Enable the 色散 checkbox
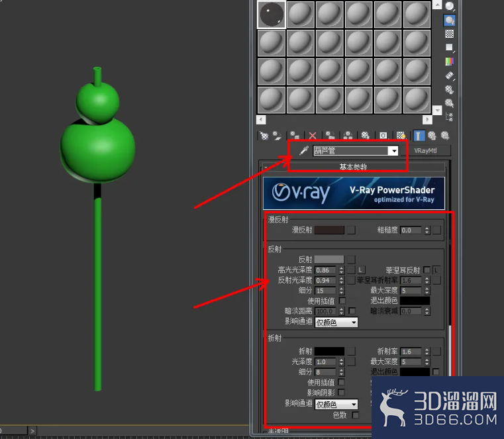Screen dimensions: 504x439 click(355, 415)
